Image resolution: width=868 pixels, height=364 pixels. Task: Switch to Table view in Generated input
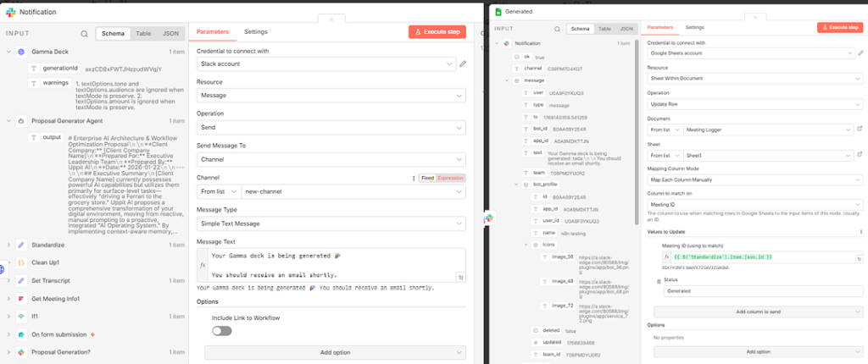604,29
